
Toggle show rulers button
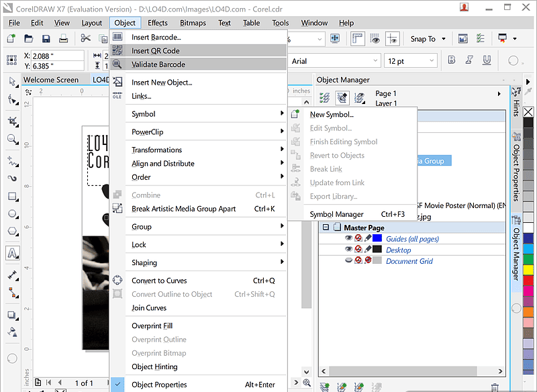pos(358,39)
